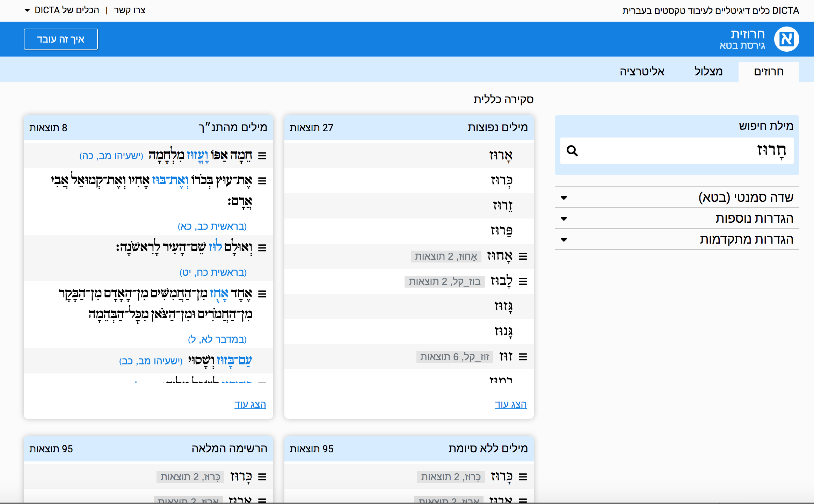Open hamburger menu beside Genesis 22:21 verse
814x504 pixels.
coord(262,181)
